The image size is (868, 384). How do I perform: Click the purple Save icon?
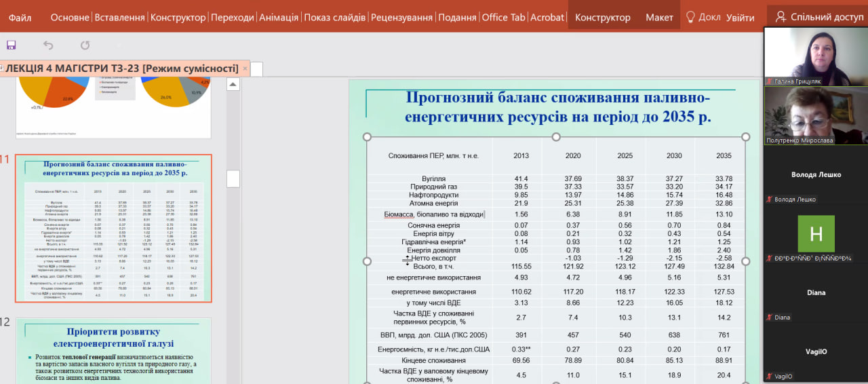(11, 45)
